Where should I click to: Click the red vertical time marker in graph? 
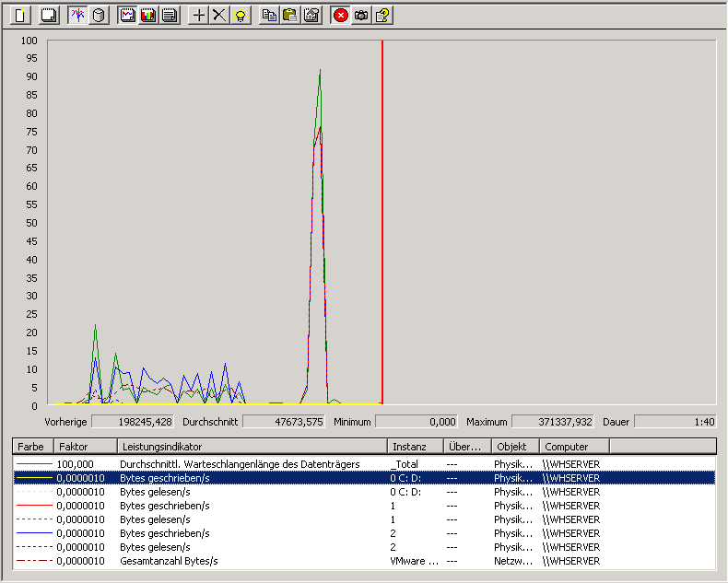tap(382, 223)
